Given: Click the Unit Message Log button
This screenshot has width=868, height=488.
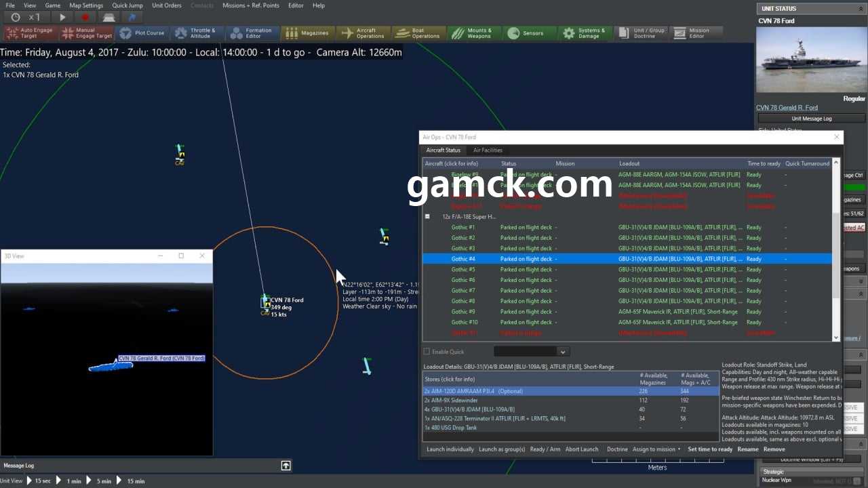Looking at the screenshot, I should tap(812, 119).
